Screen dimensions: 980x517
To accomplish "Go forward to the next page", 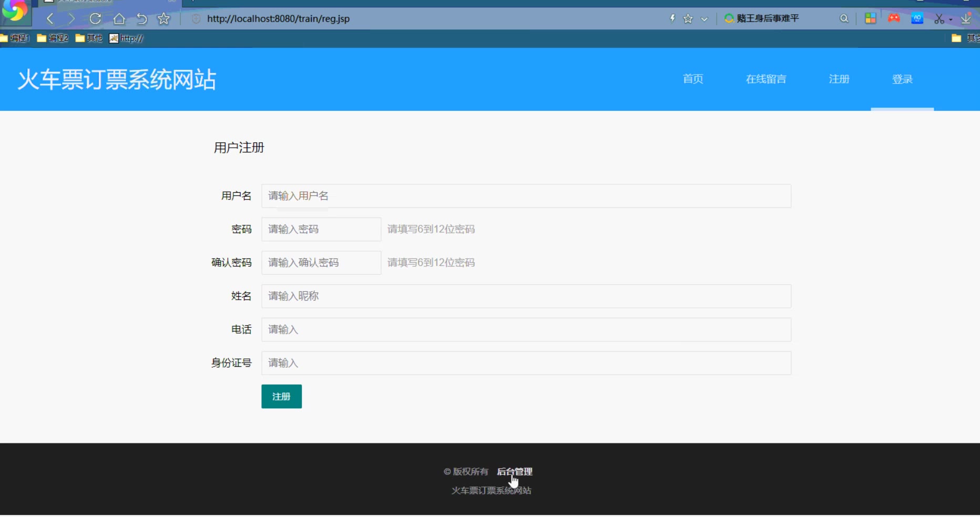I will [x=72, y=19].
